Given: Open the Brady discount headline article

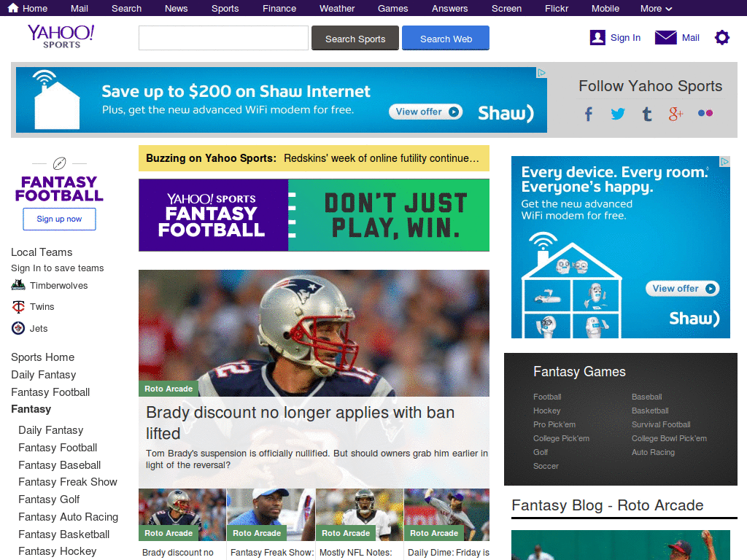Looking at the screenshot, I should (x=300, y=422).
